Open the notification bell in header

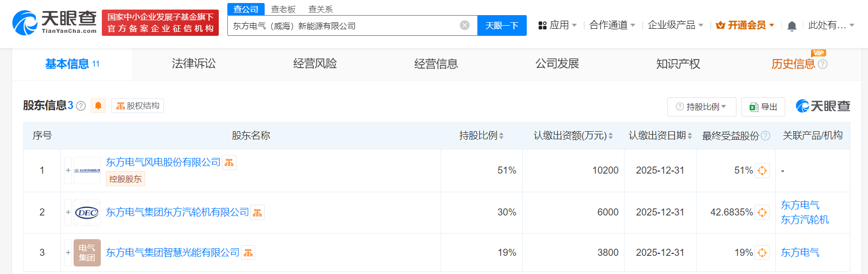coord(792,26)
